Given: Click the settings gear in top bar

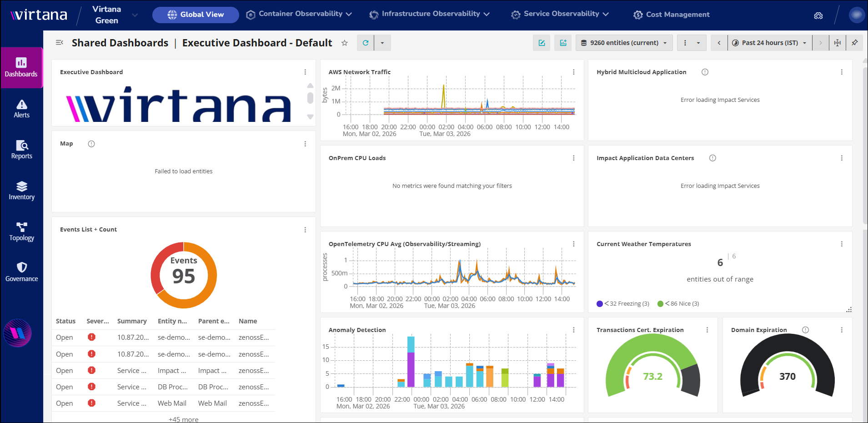Looking at the screenshot, I should (818, 15).
